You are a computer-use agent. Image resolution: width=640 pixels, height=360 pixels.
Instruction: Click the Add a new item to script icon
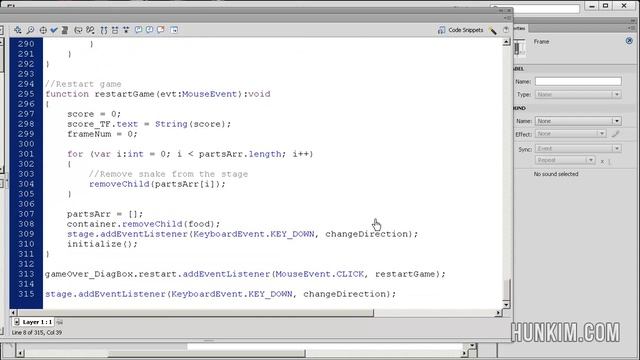tap(18, 30)
